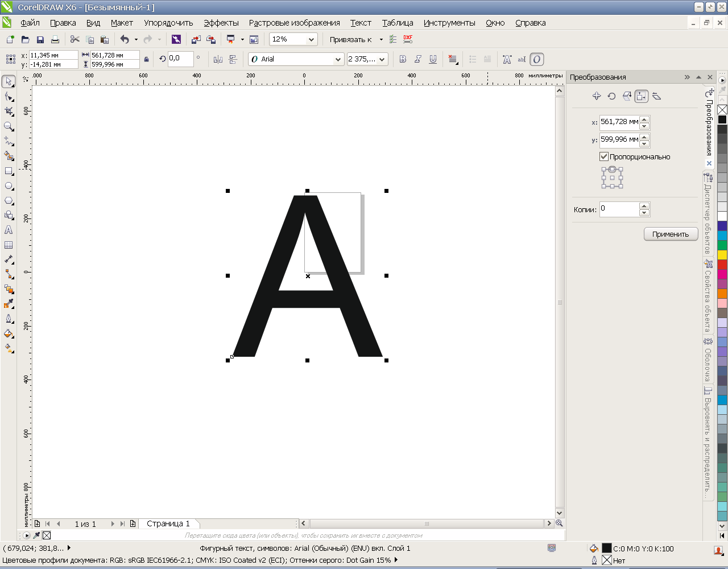Toggle the lock ratio padlock button
Viewport: 728px width, 569px height.
click(147, 59)
